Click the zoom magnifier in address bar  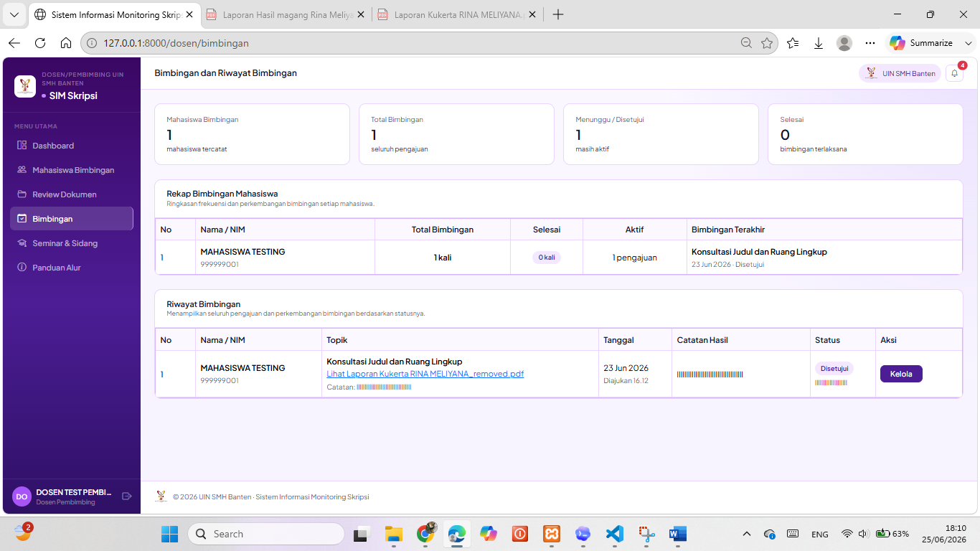747,43
